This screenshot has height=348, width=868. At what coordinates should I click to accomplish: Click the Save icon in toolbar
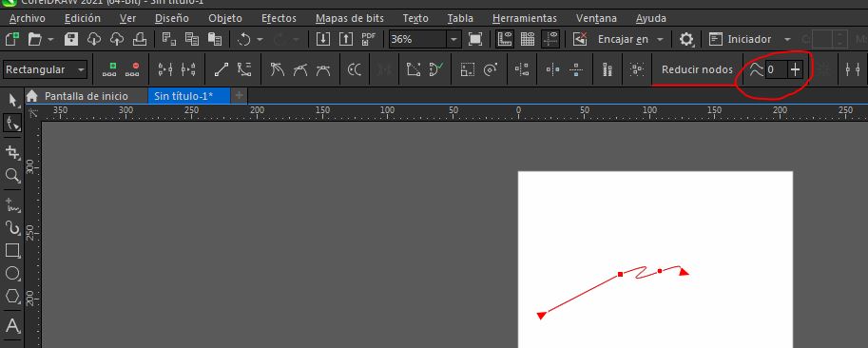[x=71, y=39]
